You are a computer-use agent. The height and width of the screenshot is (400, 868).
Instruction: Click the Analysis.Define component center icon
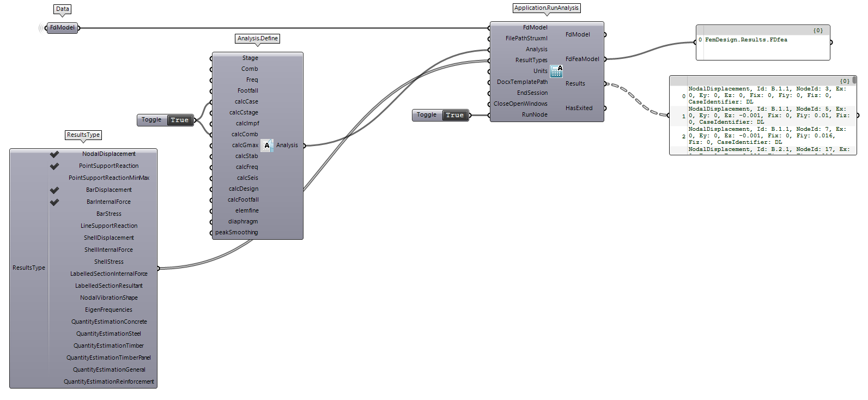click(266, 146)
